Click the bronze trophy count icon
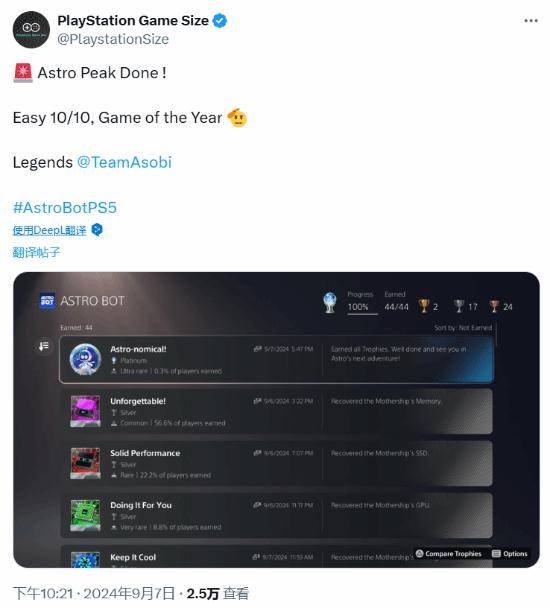The height and width of the screenshot is (608, 550). click(x=494, y=306)
